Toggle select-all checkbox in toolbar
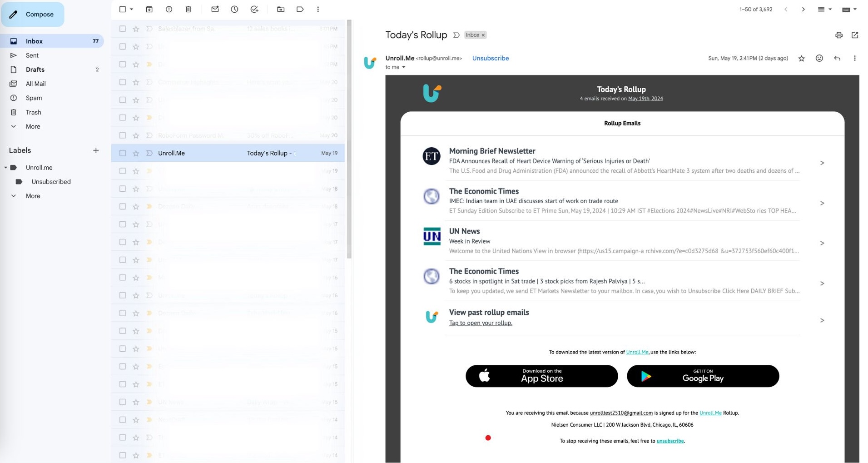The height and width of the screenshot is (463, 868). pyautogui.click(x=123, y=9)
